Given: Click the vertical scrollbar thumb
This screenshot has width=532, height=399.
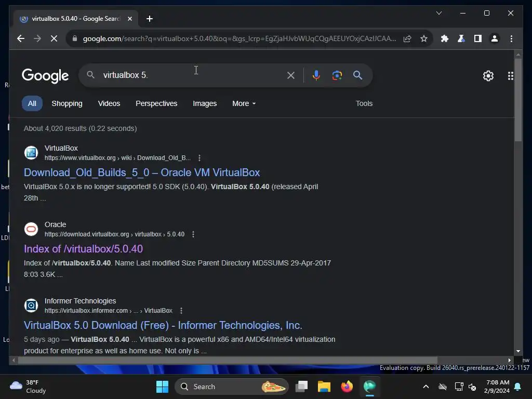Looking at the screenshot, I should point(518,100).
